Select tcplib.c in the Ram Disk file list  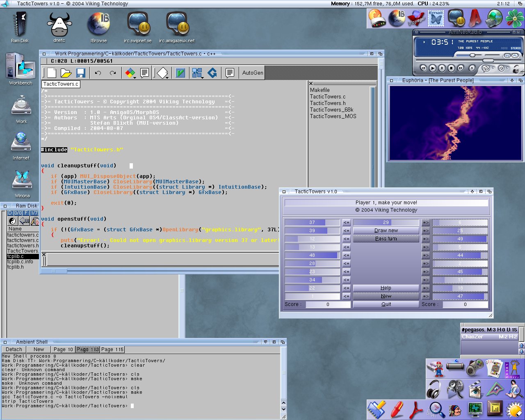point(23,256)
